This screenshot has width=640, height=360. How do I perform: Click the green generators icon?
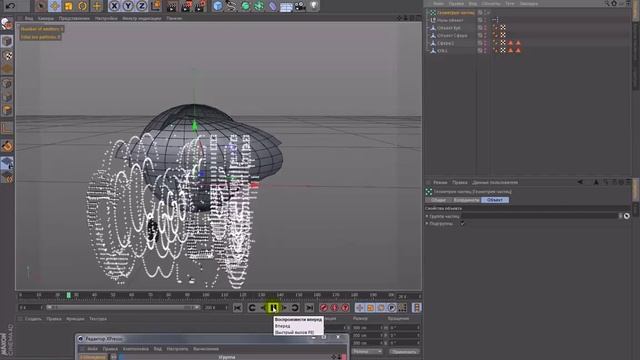pyautogui.click(x=245, y=6)
